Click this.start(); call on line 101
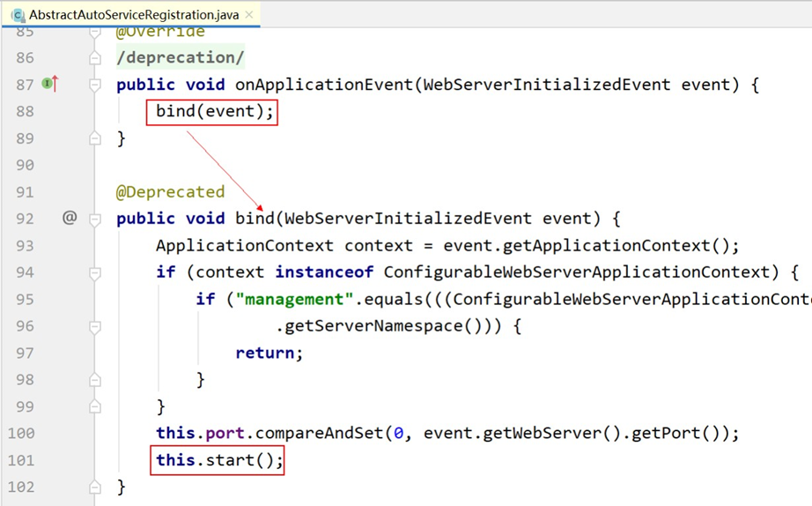Image resolution: width=812 pixels, height=506 pixels. tap(219, 460)
